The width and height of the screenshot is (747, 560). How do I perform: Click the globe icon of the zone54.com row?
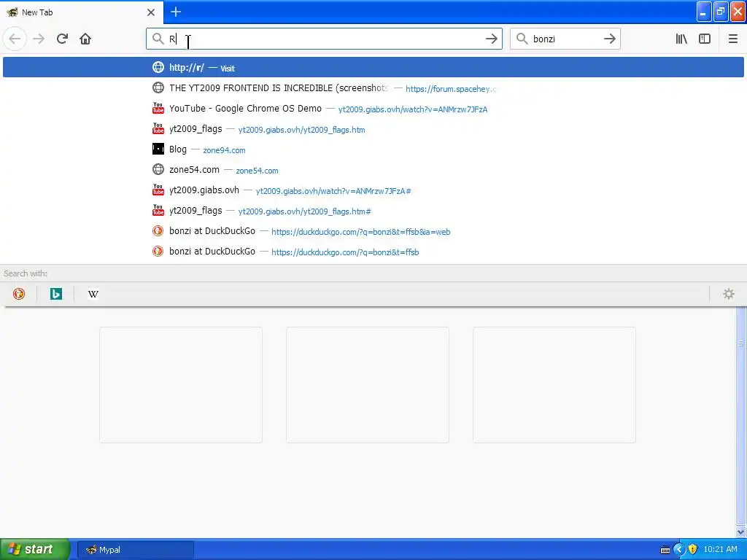(158, 169)
